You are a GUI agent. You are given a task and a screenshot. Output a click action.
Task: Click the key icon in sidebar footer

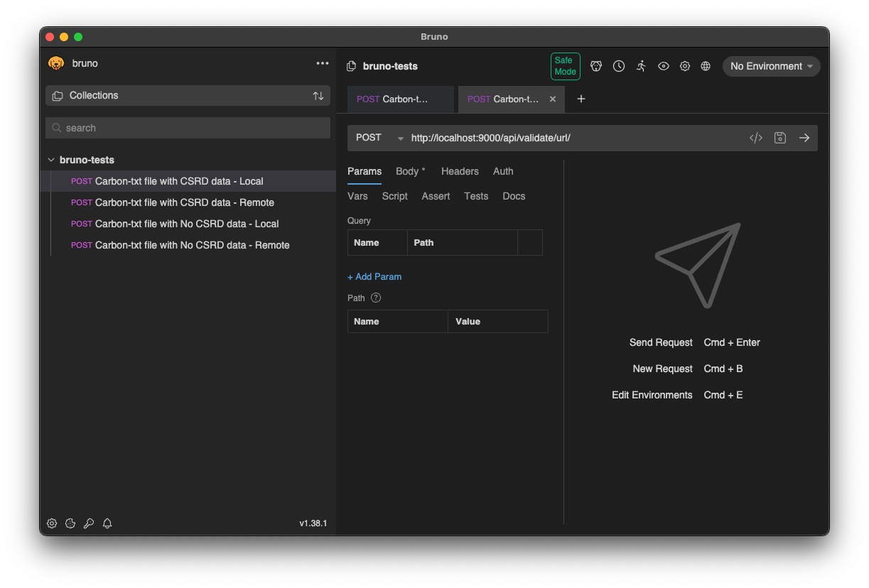click(89, 523)
